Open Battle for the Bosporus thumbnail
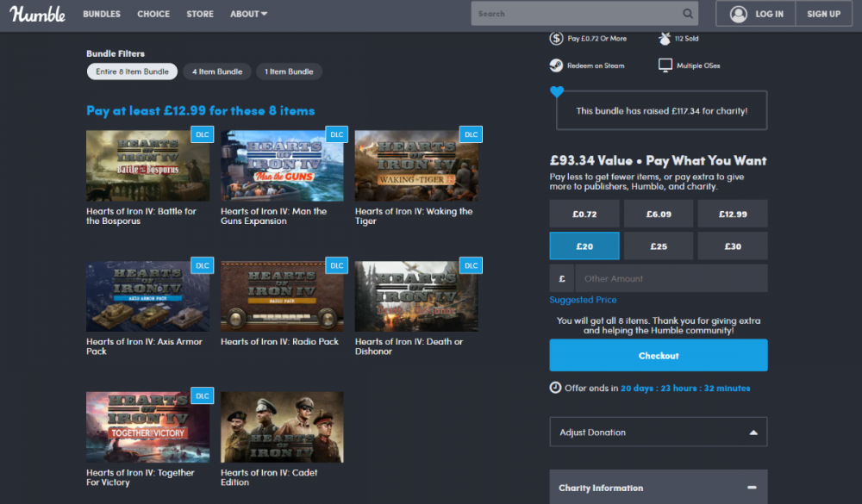 click(x=148, y=165)
